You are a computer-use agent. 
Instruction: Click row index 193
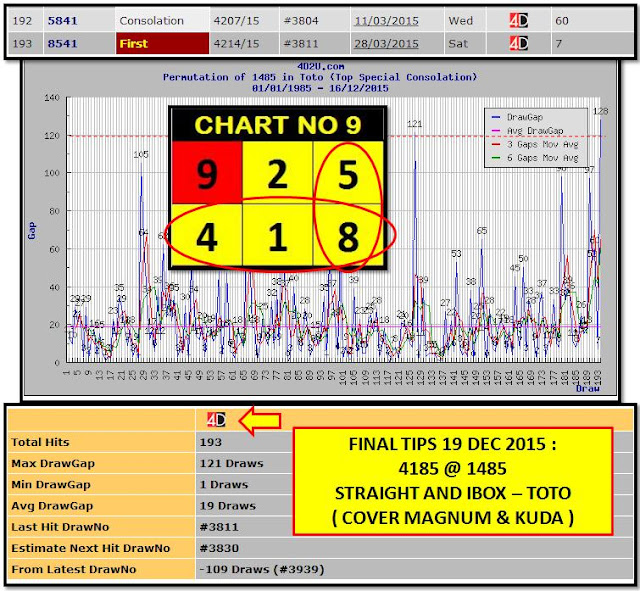pyautogui.click(x=22, y=43)
